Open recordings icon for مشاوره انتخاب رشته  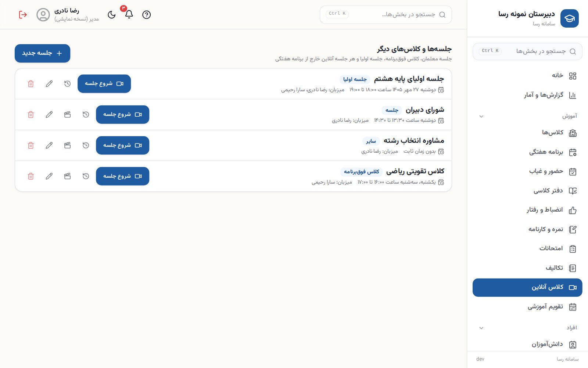pyautogui.click(x=67, y=145)
